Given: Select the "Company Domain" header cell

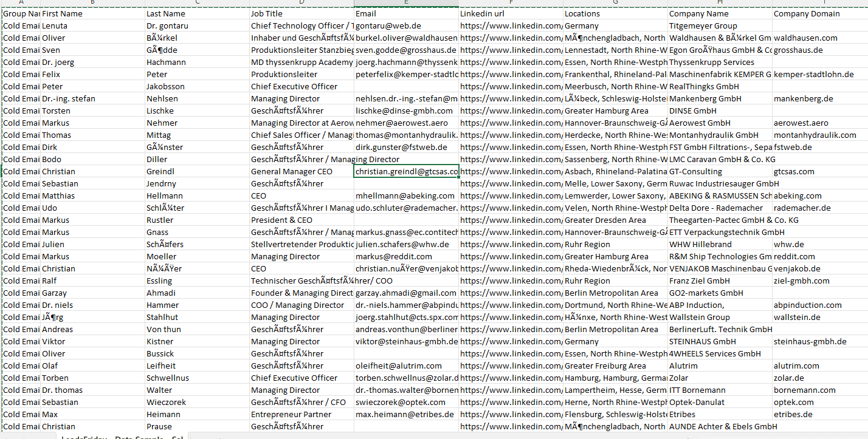Looking at the screenshot, I should pos(820,13).
